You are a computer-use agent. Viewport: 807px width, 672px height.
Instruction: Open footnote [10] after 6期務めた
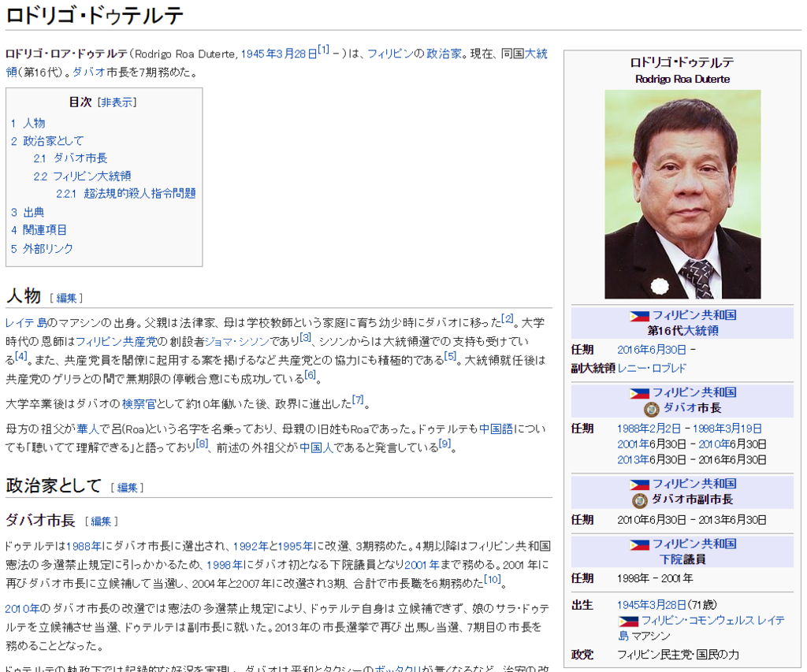(493, 579)
